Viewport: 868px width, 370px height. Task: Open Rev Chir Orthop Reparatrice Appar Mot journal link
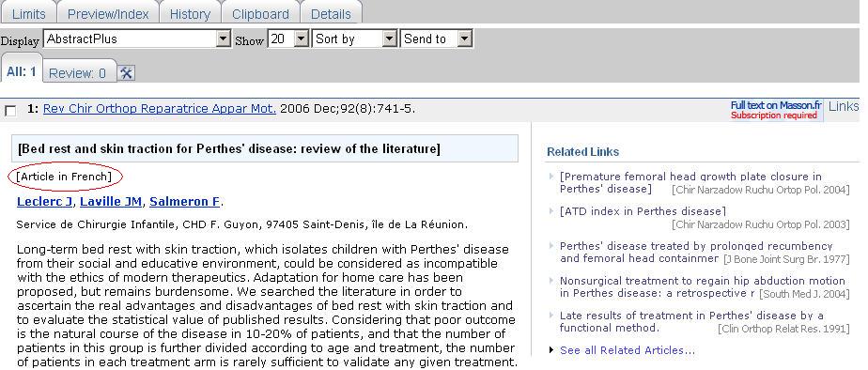click(160, 109)
